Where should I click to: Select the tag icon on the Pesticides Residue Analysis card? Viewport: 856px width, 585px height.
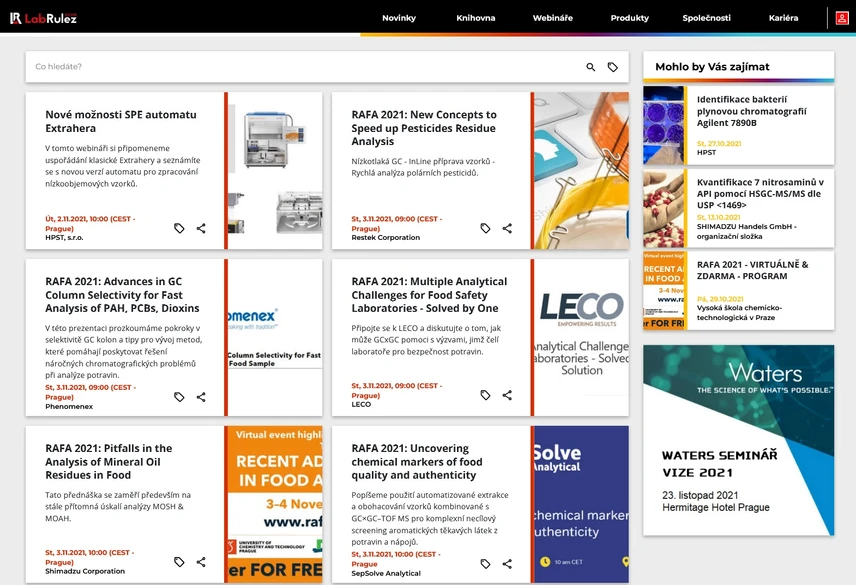coord(485,228)
